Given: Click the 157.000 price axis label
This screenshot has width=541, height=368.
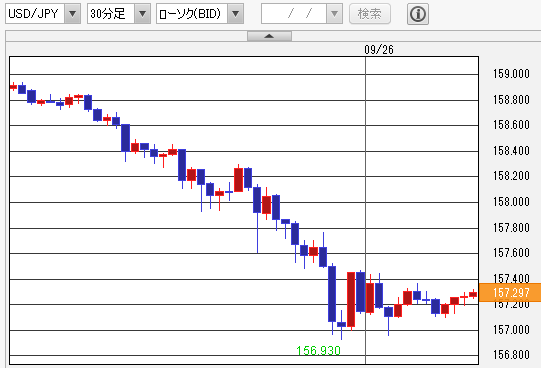Looking at the screenshot, I should click(x=511, y=330).
